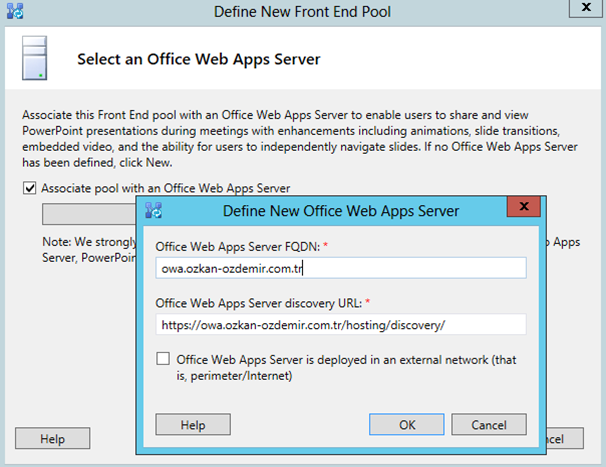Click the discovery URL input field

pos(341,324)
